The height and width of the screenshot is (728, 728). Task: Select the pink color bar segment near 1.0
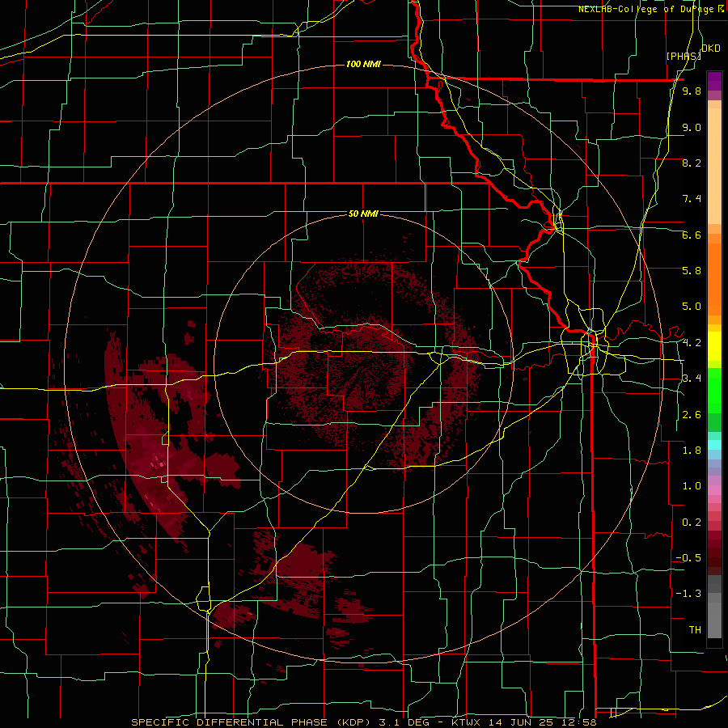(714, 490)
